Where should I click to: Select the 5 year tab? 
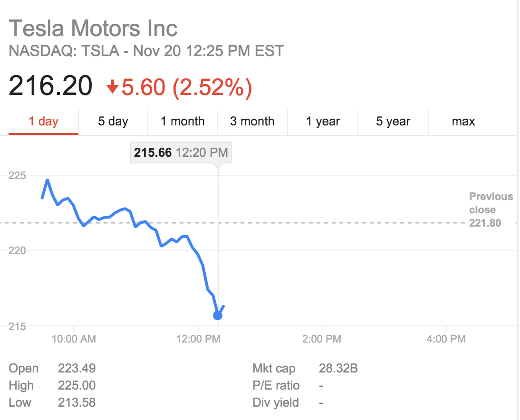393,122
